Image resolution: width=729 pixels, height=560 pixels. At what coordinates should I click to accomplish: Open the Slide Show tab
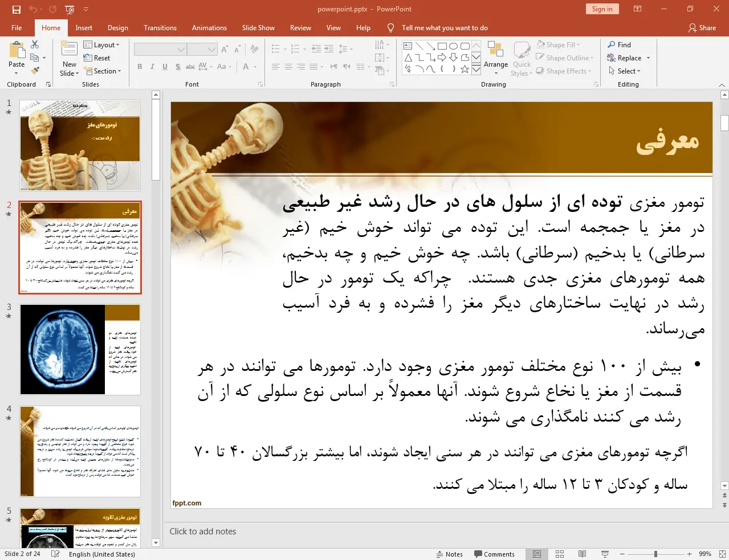(258, 28)
